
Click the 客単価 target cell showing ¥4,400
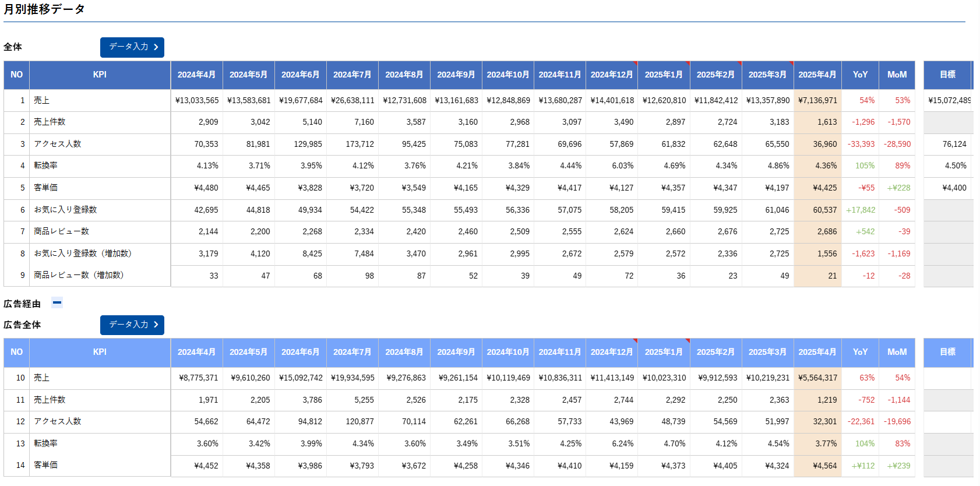click(947, 188)
